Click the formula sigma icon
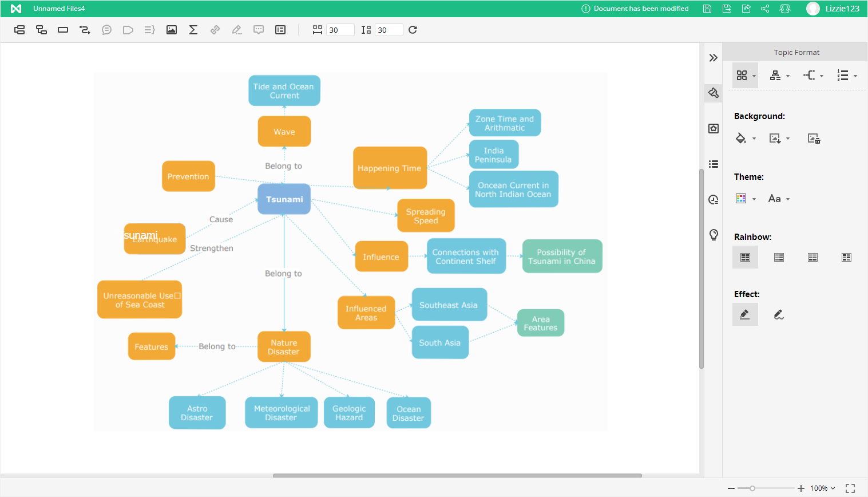This screenshot has height=497, width=868. (x=193, y=30)
